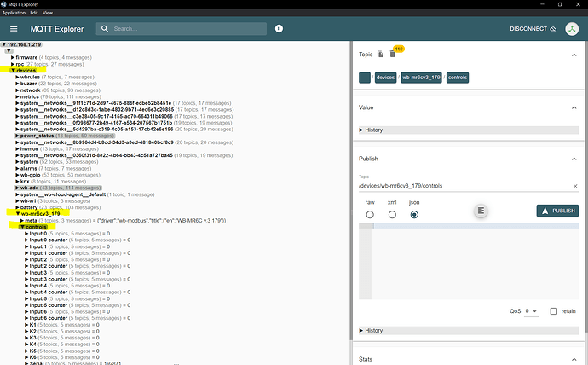Click the publish Topic text field

click(x=465, y=186)
